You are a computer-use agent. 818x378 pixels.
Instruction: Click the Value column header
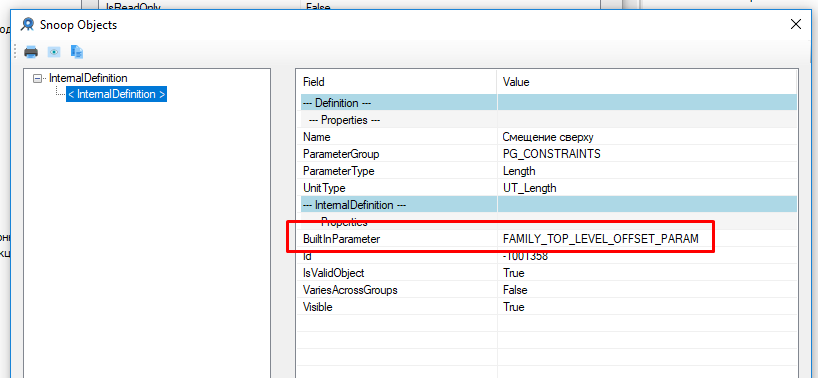click(x=646, y=82)
